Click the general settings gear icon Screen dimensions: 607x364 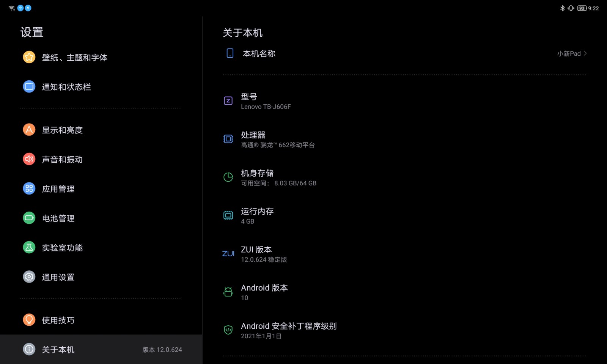29,277
